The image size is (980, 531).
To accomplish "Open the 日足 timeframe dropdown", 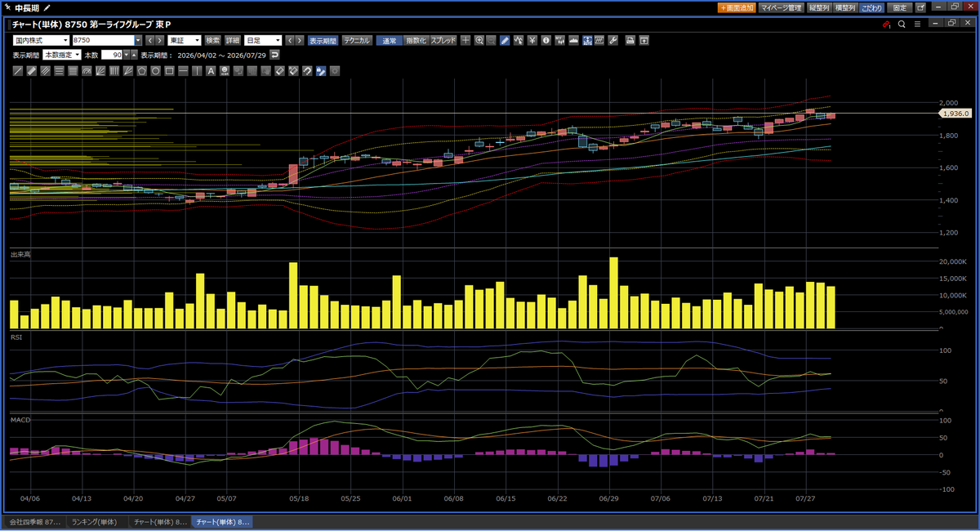I will click(x=264, y=40).
